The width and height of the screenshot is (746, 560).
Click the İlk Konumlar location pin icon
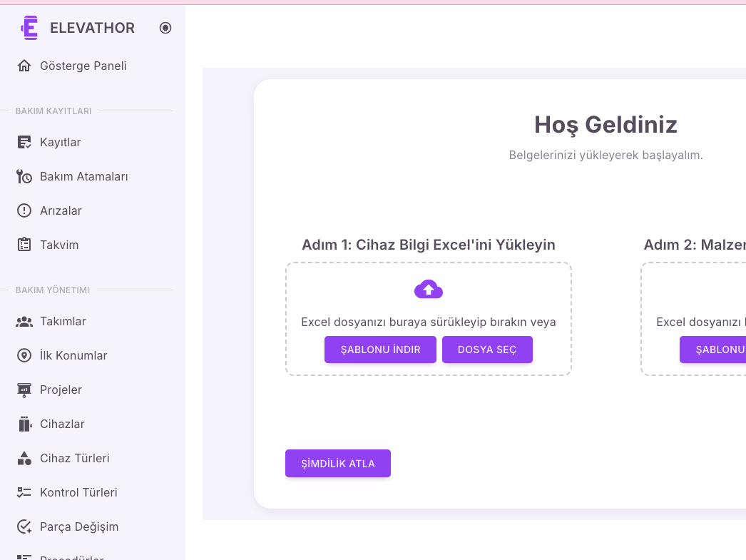pyautogui.click(x=24, y=356)
